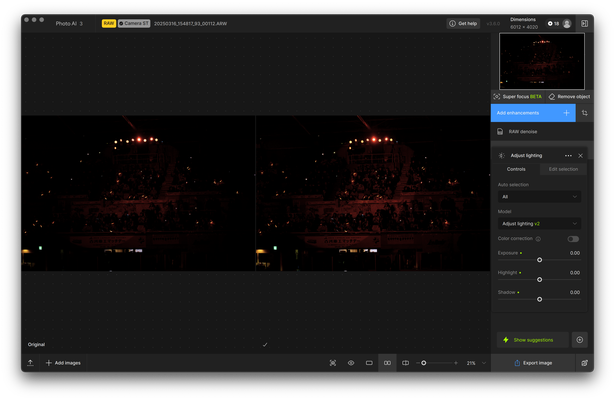This screenshot has width=615, height=400.
Task: Switch to the Controls tab
Action: pos(516,169)
